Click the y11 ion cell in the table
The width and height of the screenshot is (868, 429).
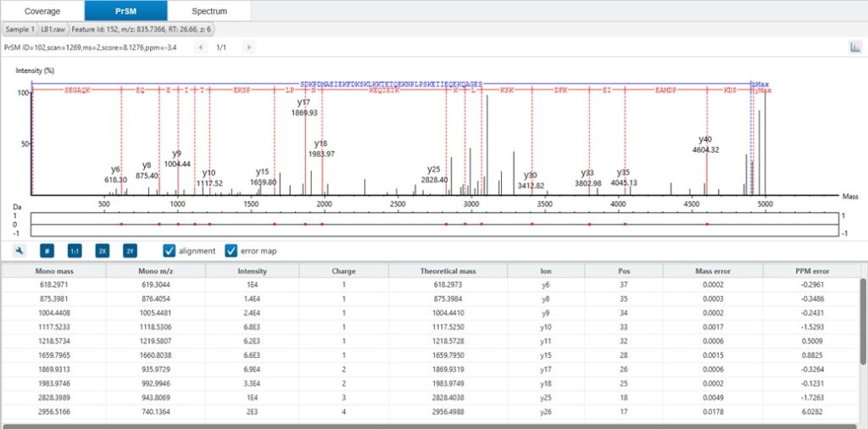546,342
